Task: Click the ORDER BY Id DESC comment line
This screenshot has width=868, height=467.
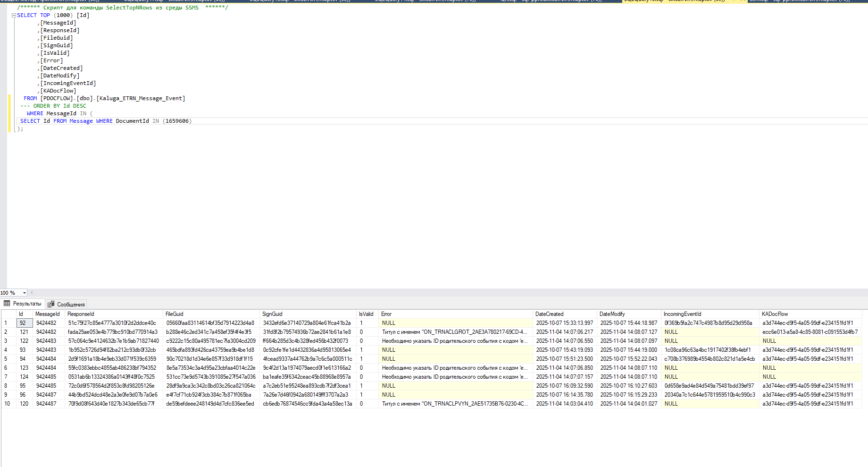Action: 53,106
